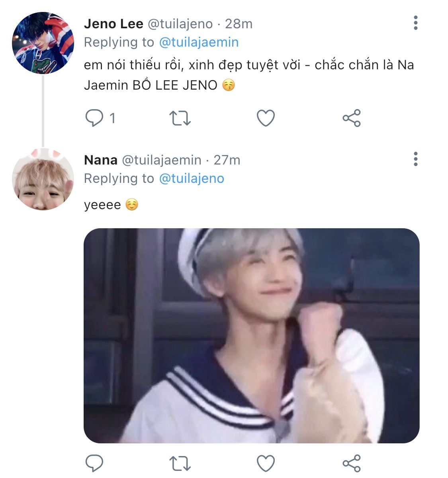This screenshot has height=478, width=448.
Task: Open more options for Nana's tweet
Action: pos(416,159)
